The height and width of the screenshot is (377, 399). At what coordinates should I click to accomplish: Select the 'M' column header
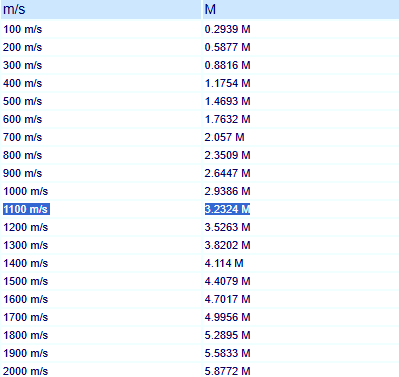click(301, 9)
